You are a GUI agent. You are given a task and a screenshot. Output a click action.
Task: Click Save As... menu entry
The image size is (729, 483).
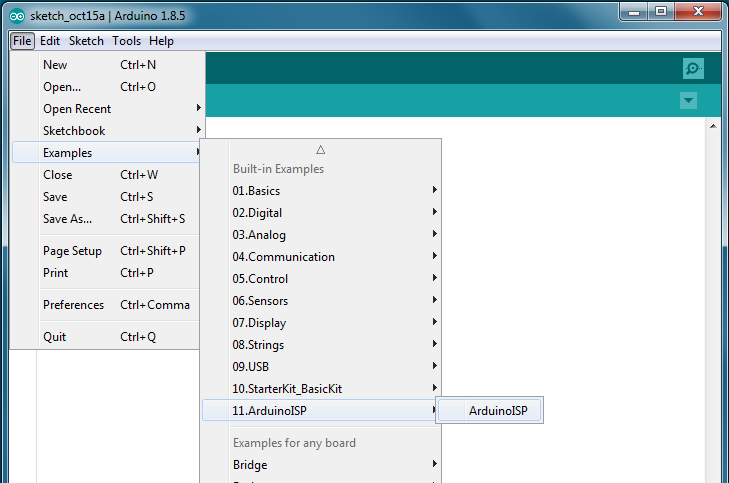tap(67, 219)
